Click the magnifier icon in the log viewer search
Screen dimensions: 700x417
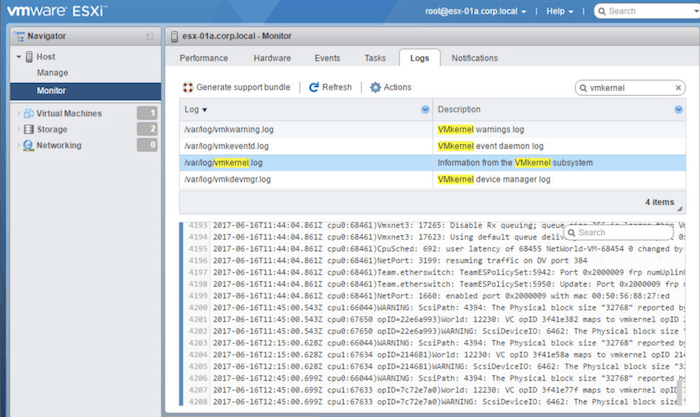(572, 233)
